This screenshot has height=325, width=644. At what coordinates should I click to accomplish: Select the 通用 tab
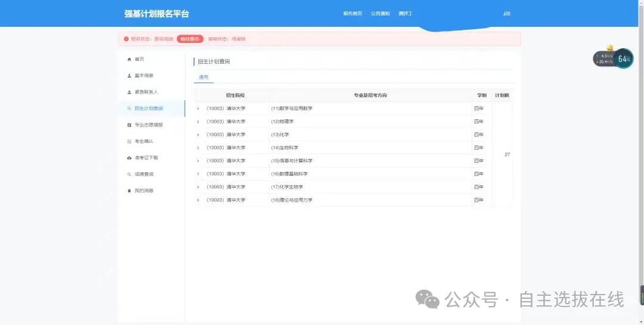click(203, 78)
